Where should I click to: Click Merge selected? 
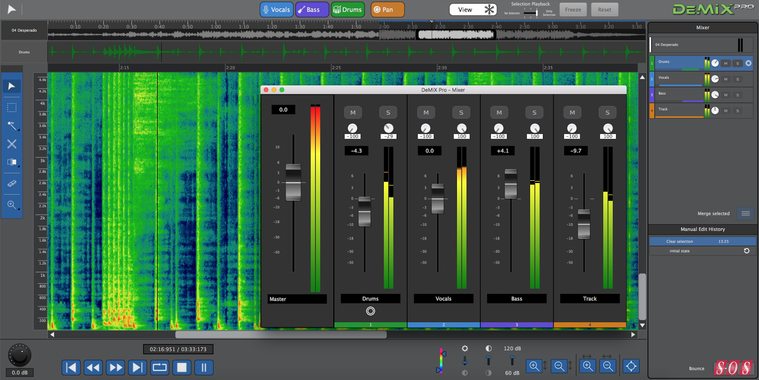pyautogui.click(x=713, y=213)
